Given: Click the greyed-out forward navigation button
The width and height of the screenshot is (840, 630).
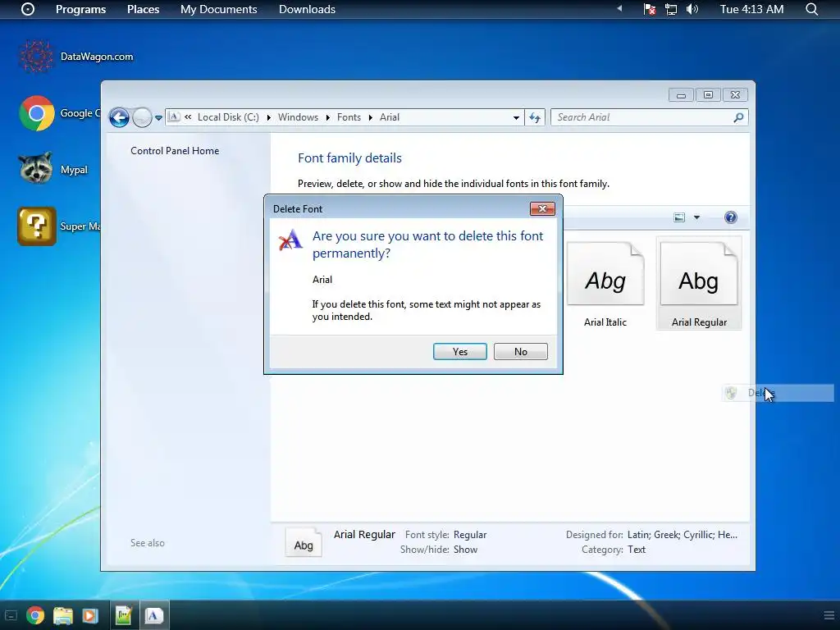Looking at the screenshot, I should tap(142, 117).
